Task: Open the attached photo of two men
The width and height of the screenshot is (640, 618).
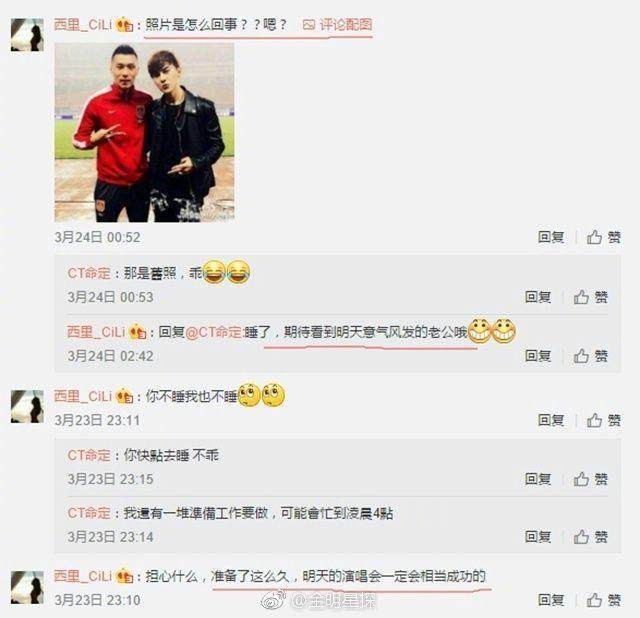Action: (144, 132)
